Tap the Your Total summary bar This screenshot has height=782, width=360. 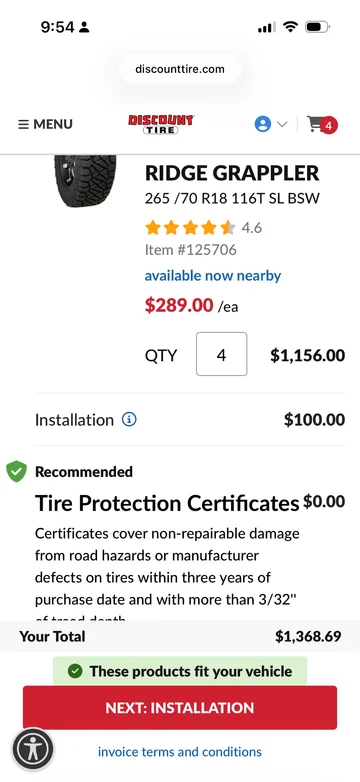coord(180,636)
